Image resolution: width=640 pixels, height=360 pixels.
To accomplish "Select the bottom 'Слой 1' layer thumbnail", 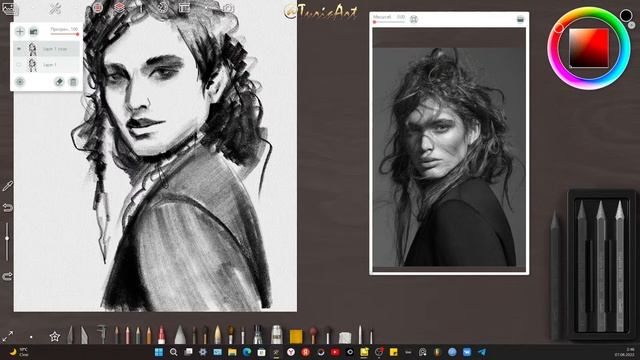I will [x=33, y=64].
